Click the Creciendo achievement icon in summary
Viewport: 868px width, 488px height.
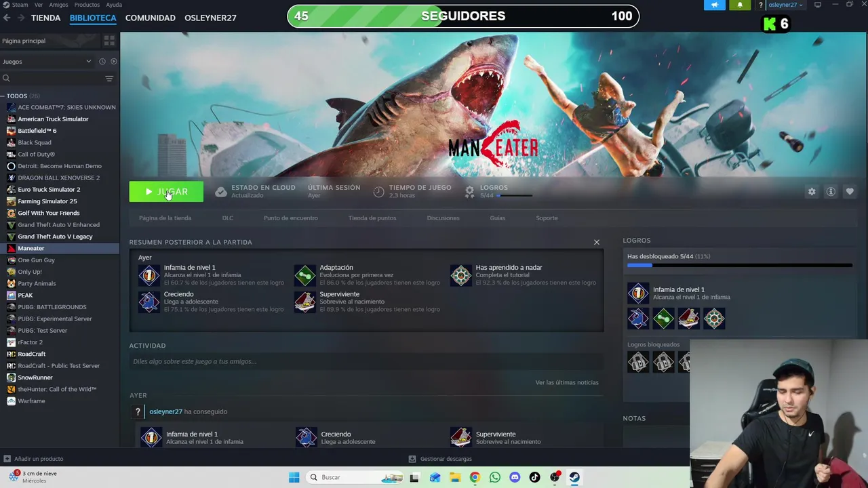pos(149,302)
